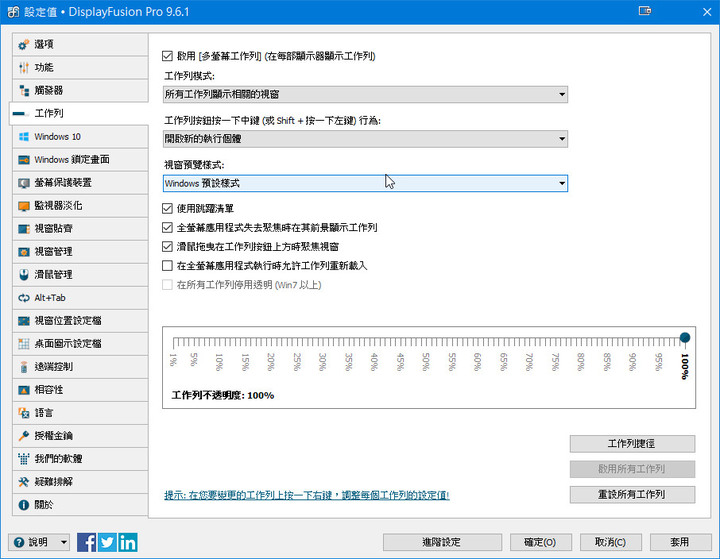Click the Windows 鎖定畫面 icon

tap(23, 159)
